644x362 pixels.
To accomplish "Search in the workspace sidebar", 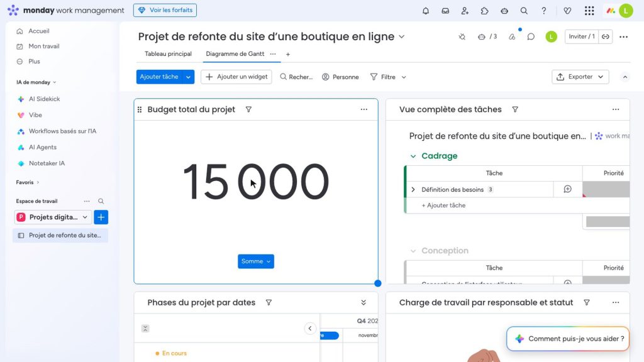I will (x=101, y=201).
